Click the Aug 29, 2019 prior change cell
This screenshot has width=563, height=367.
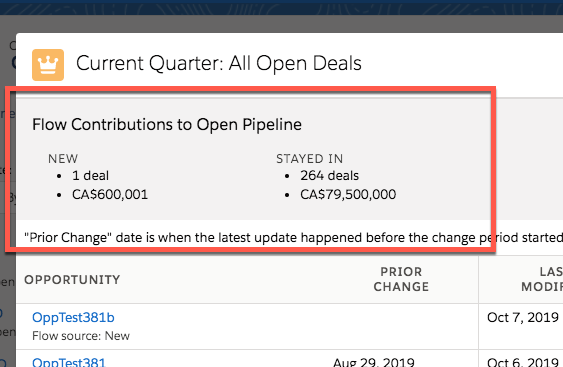click(x=374, y=362)
